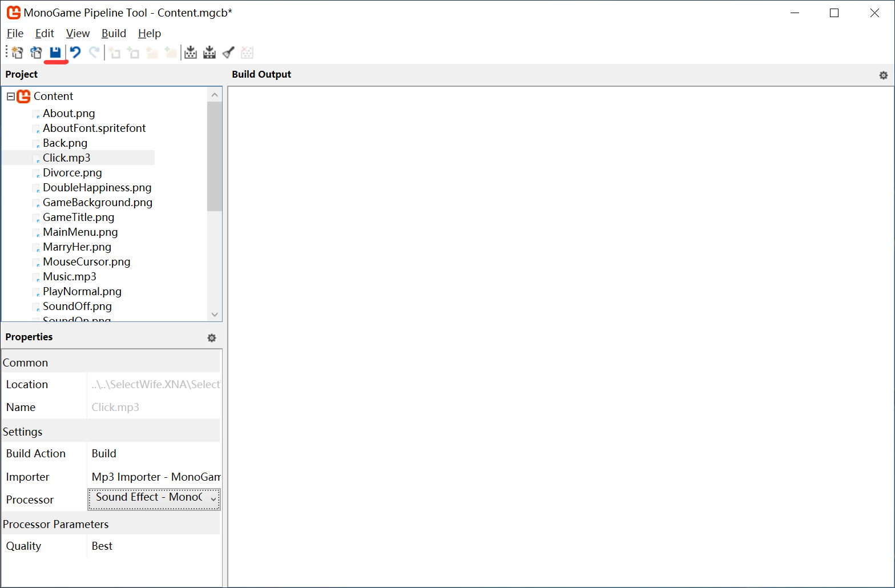Open the Processor dropdown for Sound Effect
The width and height of the screenshot is (895, 588).
click(x=213, y=499)
